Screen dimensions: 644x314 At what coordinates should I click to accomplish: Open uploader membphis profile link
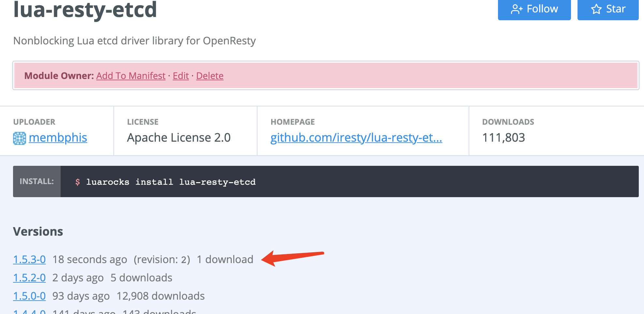click(x=58, y=138)
